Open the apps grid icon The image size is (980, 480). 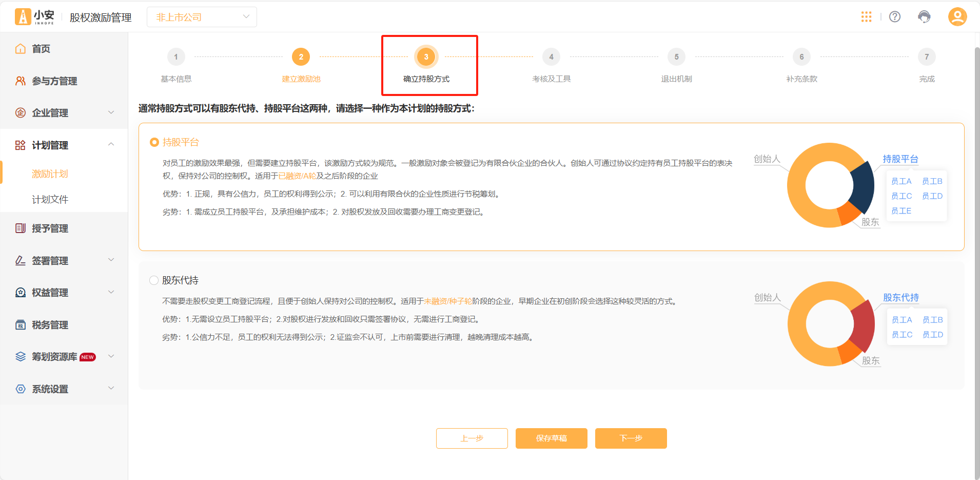click(867, 17)
